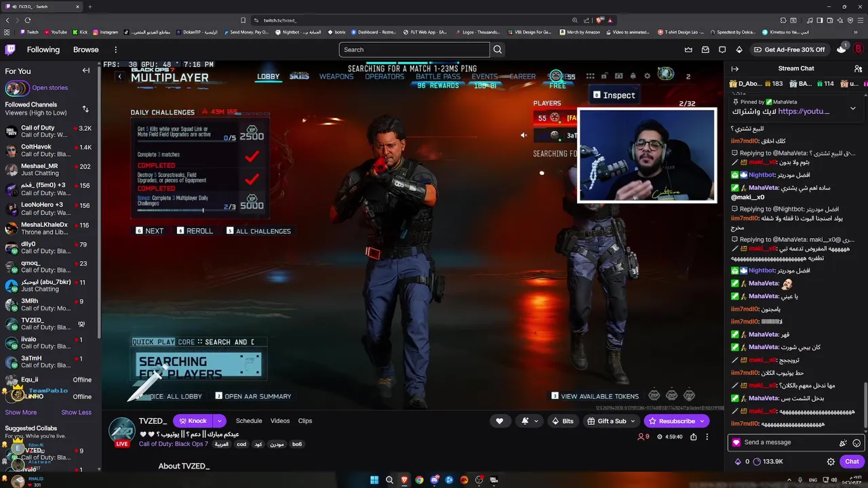Collapse the Stream Chat panel
This screenshot has height=488, width=868.
tap(734, 68)
